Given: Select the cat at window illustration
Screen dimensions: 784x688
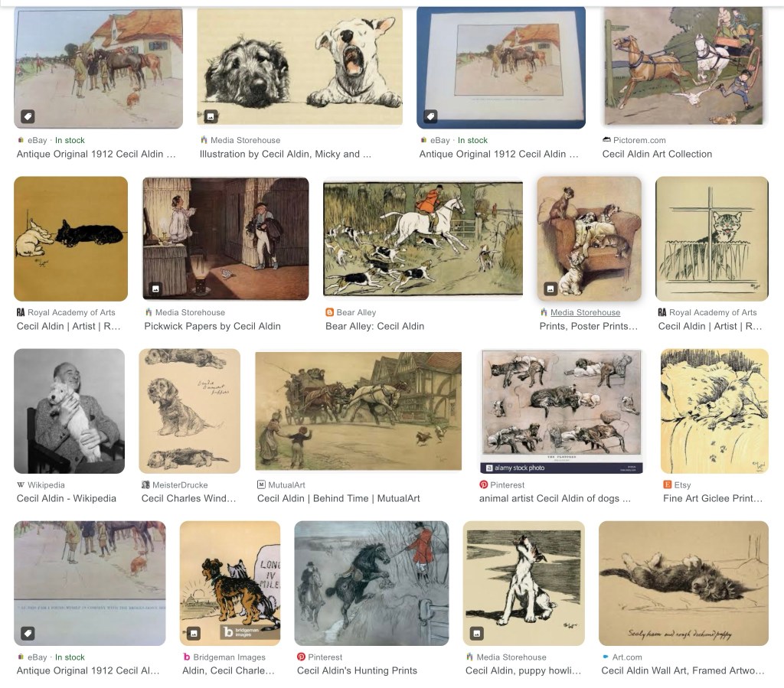Looking at the screenshot, I should pos(711,238).
